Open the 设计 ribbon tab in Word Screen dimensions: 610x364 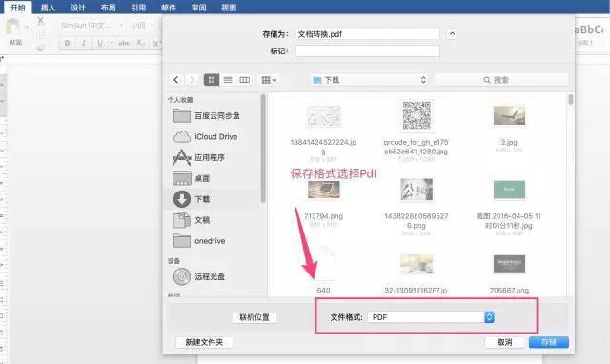[78, 8]
